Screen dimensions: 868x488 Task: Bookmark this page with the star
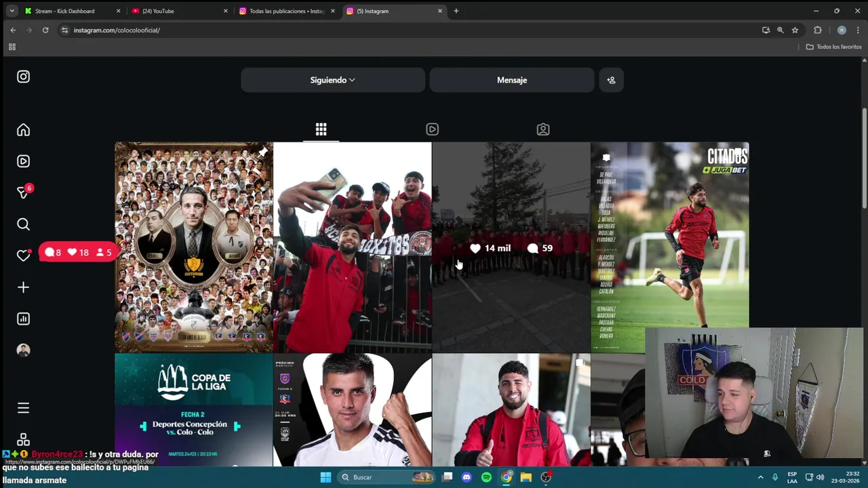click(795, 30)
